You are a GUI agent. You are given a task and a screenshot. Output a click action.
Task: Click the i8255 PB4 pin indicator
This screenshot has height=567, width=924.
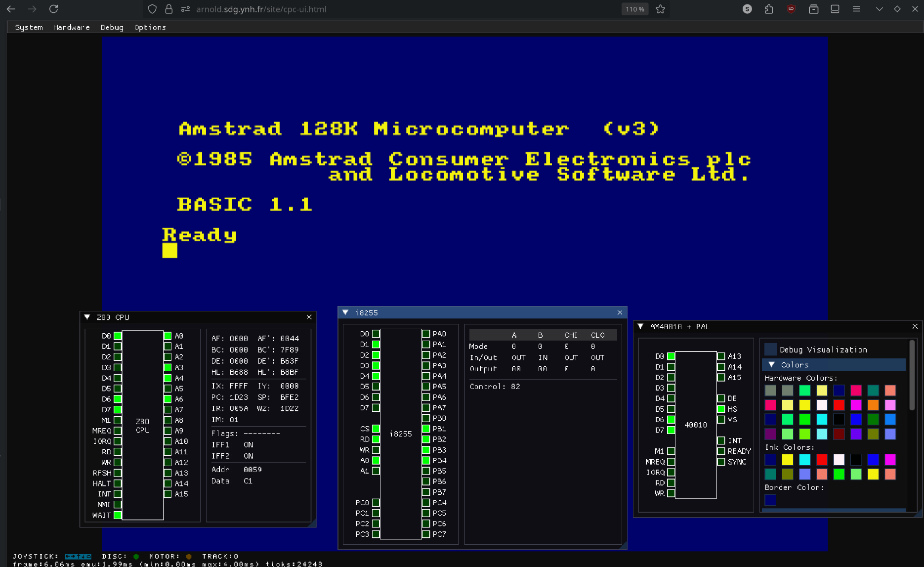pyautogui.click(x=426, y=460)
